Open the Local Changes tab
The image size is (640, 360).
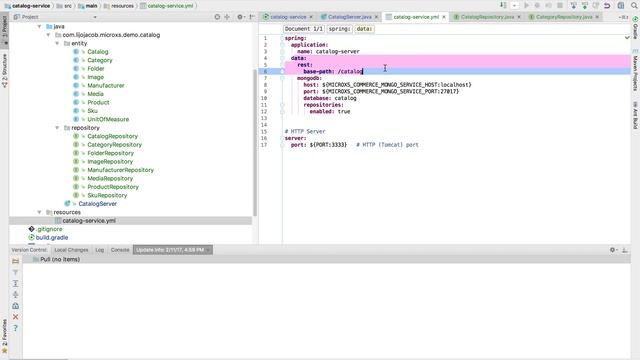(71, 250)
